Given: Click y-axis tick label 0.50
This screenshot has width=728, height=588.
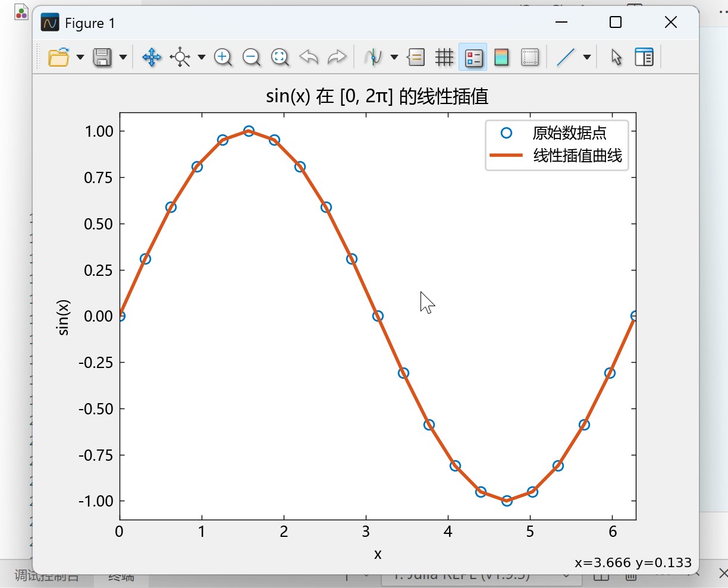Looking at the screenshot, I should [99, 224].
